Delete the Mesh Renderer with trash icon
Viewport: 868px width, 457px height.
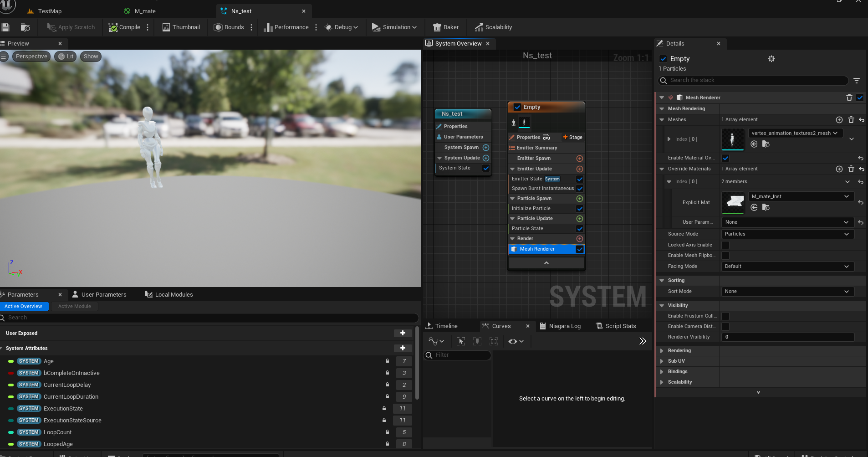[x=849, y=98]
